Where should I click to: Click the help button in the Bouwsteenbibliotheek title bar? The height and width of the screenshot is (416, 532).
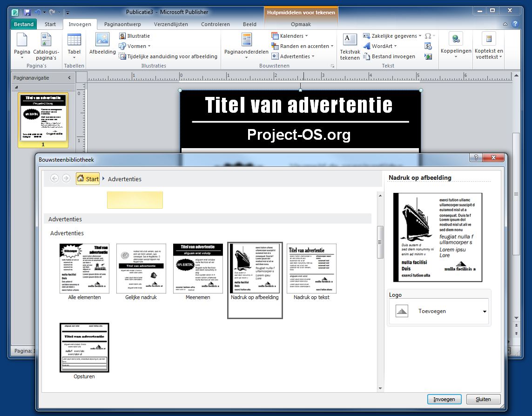476,157
